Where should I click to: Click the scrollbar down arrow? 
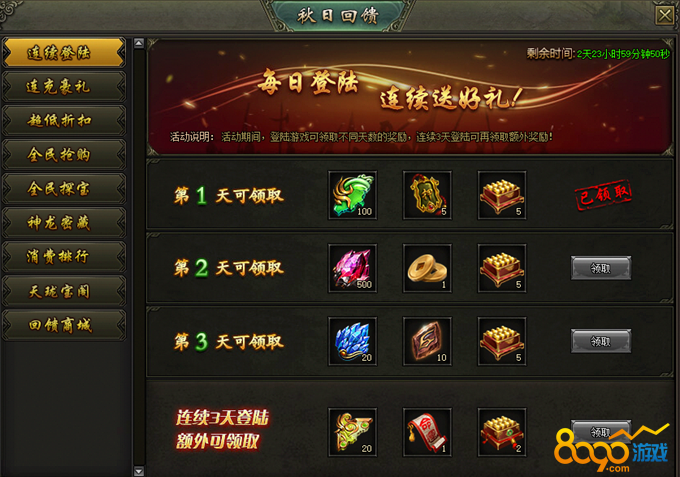coord(139,471)
